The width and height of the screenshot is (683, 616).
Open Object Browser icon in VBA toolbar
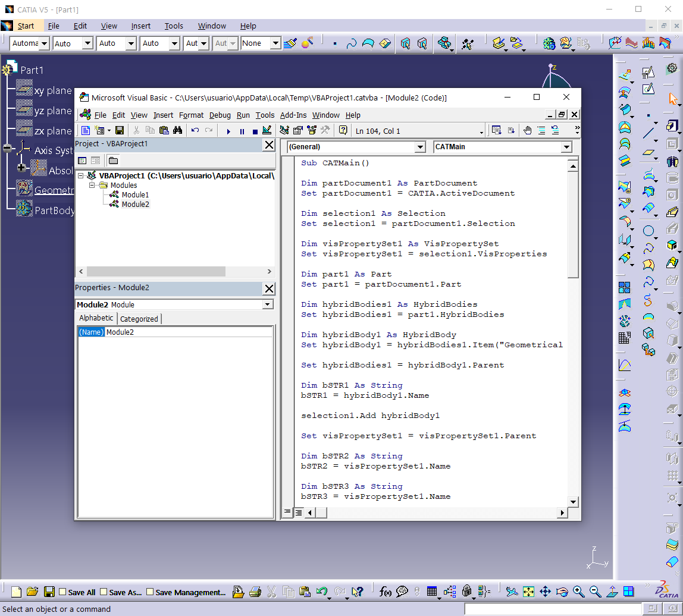[x=311, y=130]
